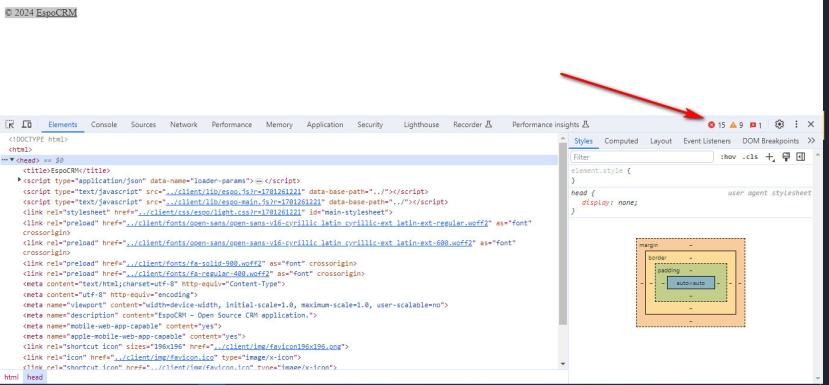This screenshot has width=829, height=385.
Task: Click the Elements panel vertical scrollbar
Action: [x=563, y=233]
